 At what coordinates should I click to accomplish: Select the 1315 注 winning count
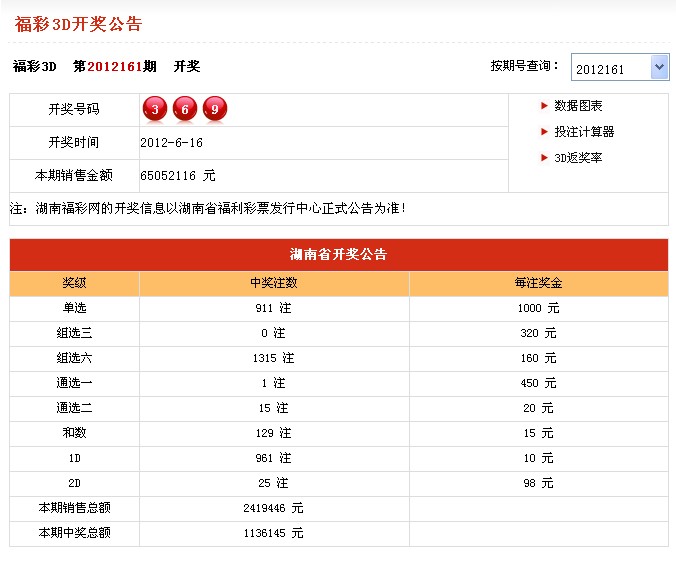[x=273, y=358]
